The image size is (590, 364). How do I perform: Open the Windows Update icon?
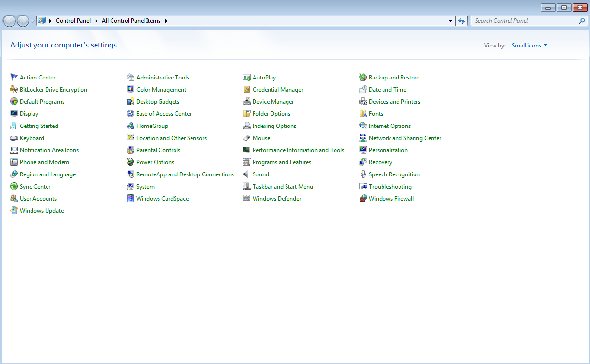14,210
